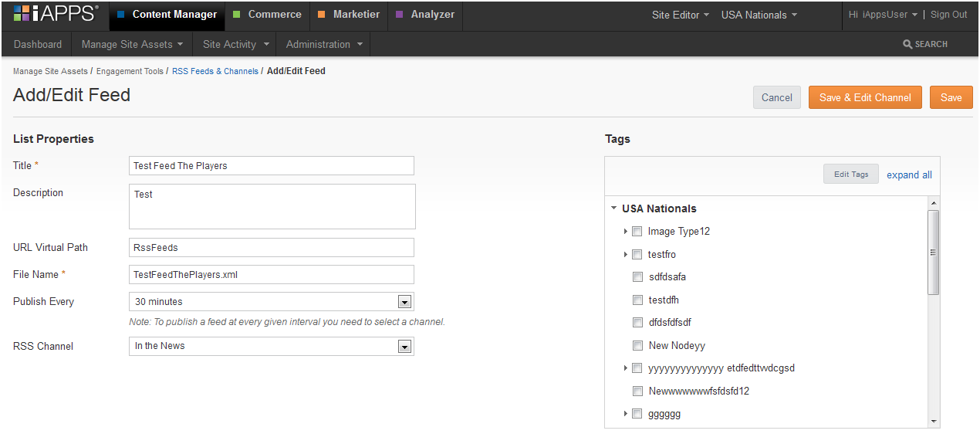Click the Newwwwwwwfsfdsfd12 tag label
The image size is (980, 444).
point(699,391)
